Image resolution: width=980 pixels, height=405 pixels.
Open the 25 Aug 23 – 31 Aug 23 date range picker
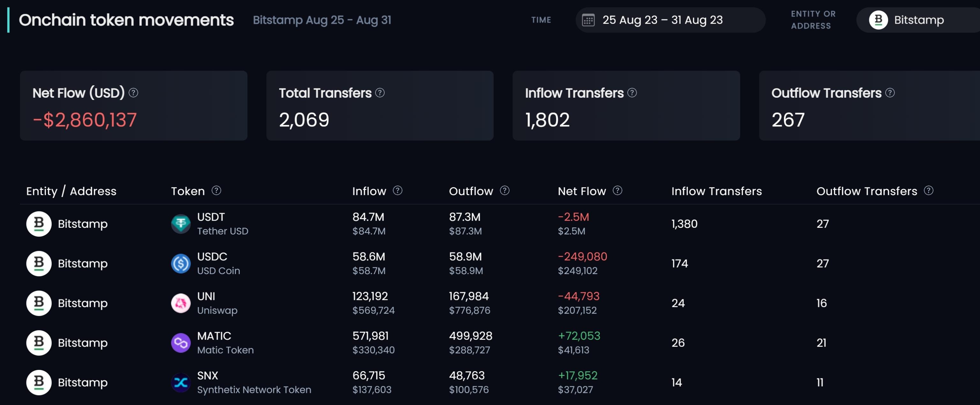pos(670,20)
